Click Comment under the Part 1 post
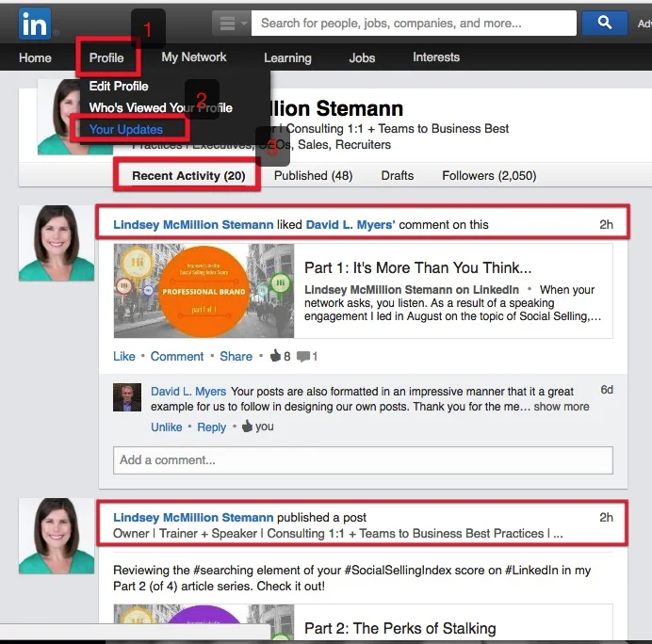The height and width of the screenshot is (644, 652). tap(177, 357)
